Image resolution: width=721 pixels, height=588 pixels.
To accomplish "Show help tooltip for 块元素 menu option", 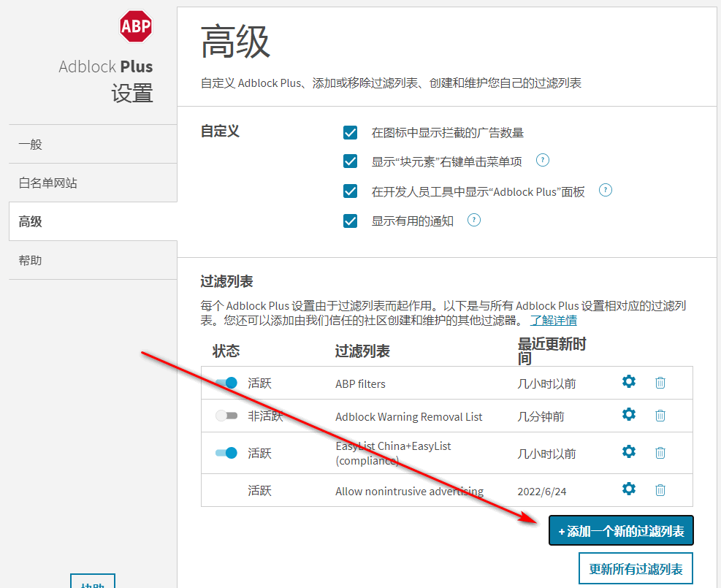I will (x=543, y=161).
